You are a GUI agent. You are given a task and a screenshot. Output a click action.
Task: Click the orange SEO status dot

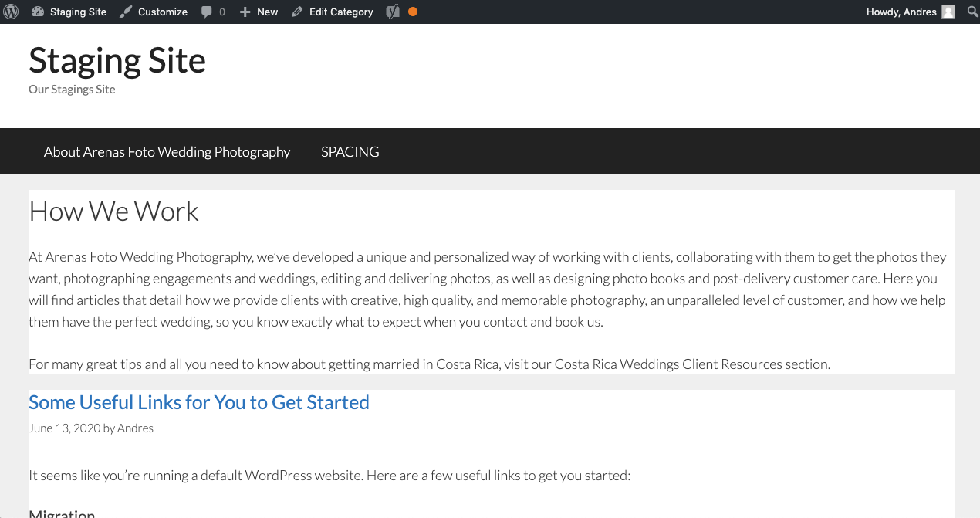(x=413, y=12)
